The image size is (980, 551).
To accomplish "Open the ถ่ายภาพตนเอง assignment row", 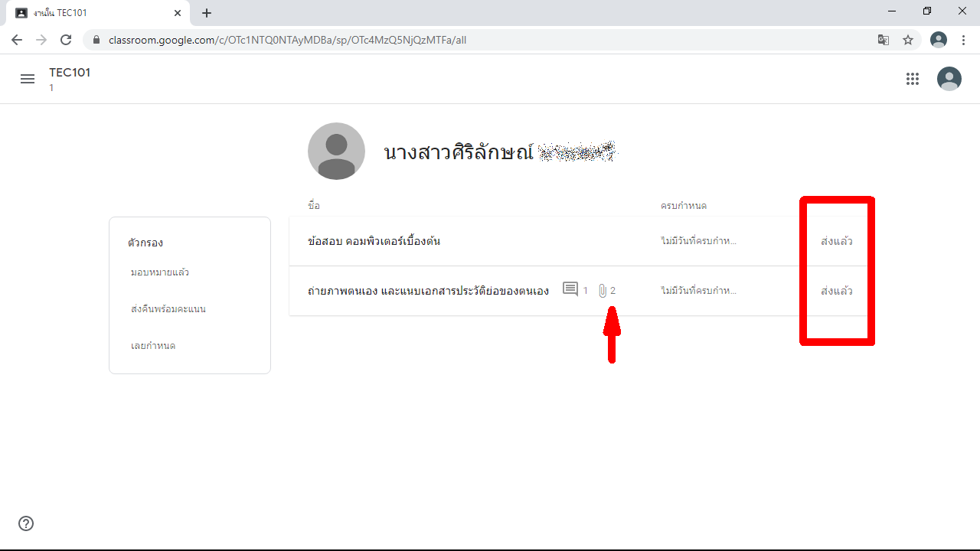I will pos(428,291).
